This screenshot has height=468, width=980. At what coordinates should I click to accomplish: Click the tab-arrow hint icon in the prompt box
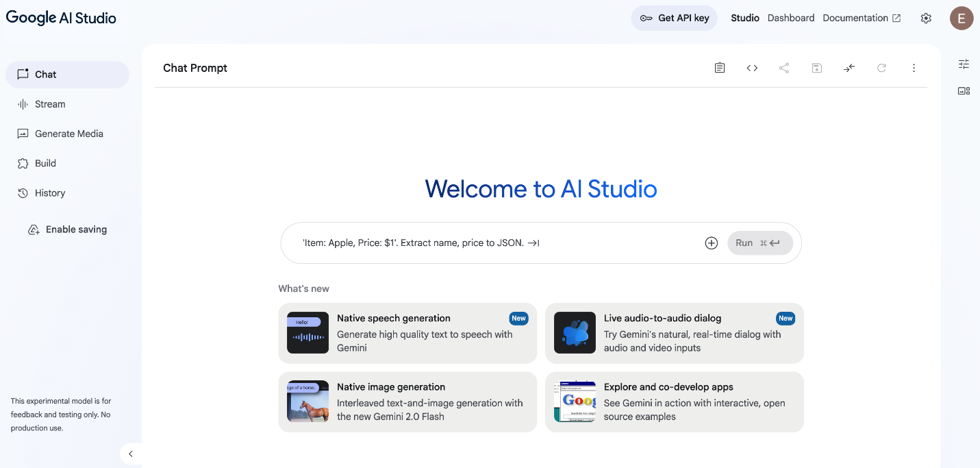tap(533, 243)
